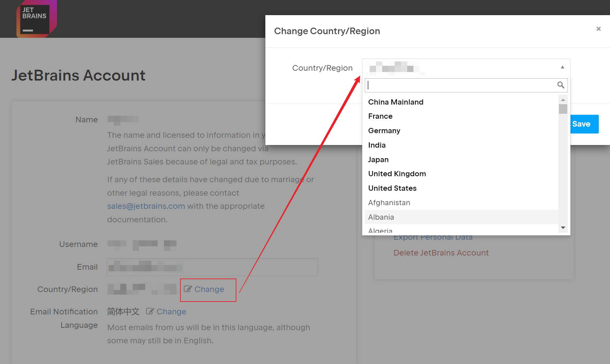Collapse the Country/Region dropdown arrow
The width and height of the screenshot is (610, 364).
pyautogui.click(x=563, y=67)
